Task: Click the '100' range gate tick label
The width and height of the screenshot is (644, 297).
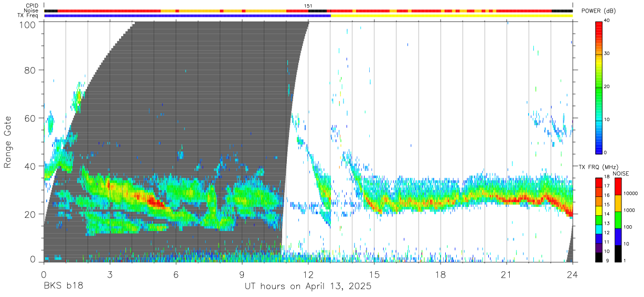Action: pos(28,25)
